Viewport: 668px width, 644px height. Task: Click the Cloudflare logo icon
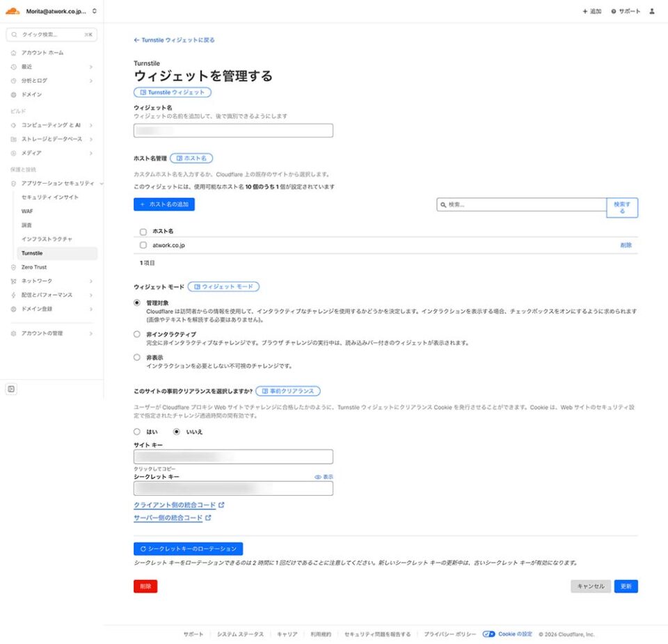pyautogui.click(x=13, y=11)
